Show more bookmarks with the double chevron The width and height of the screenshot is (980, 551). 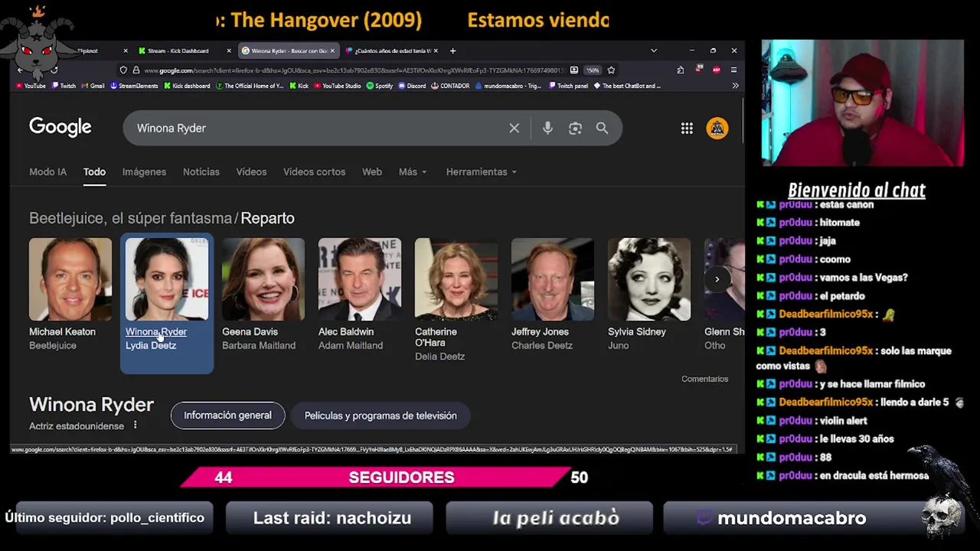(736, 86)
